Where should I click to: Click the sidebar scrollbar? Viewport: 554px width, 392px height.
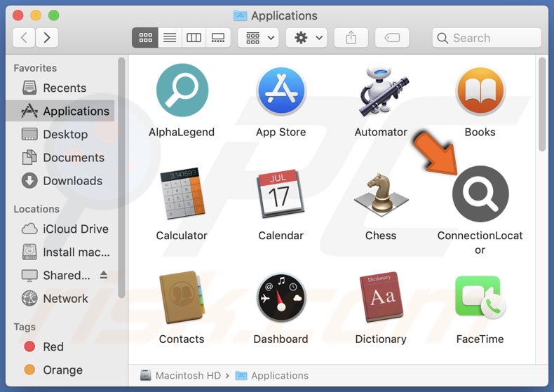(121, 177)
